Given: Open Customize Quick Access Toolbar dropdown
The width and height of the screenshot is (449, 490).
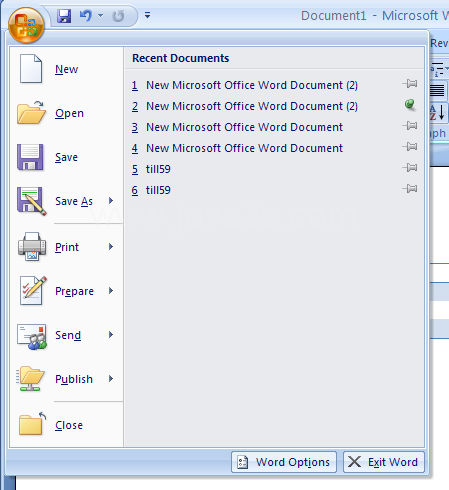Looking at the screenshot, I should pos(147,15).
